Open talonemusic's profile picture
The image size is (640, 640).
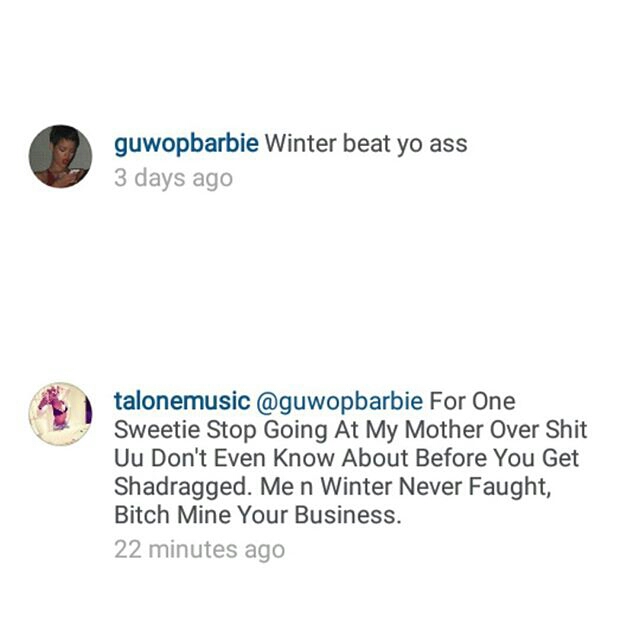tap(60, 413)
